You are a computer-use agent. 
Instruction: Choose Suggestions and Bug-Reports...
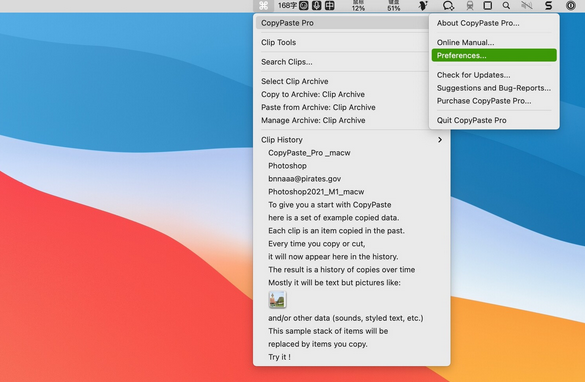tap(494, 88)
